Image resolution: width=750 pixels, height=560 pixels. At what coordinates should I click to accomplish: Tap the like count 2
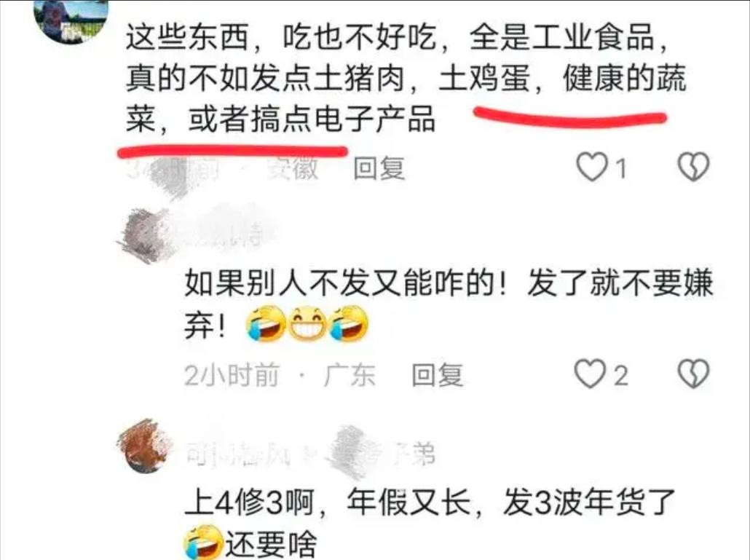(620, 376)
